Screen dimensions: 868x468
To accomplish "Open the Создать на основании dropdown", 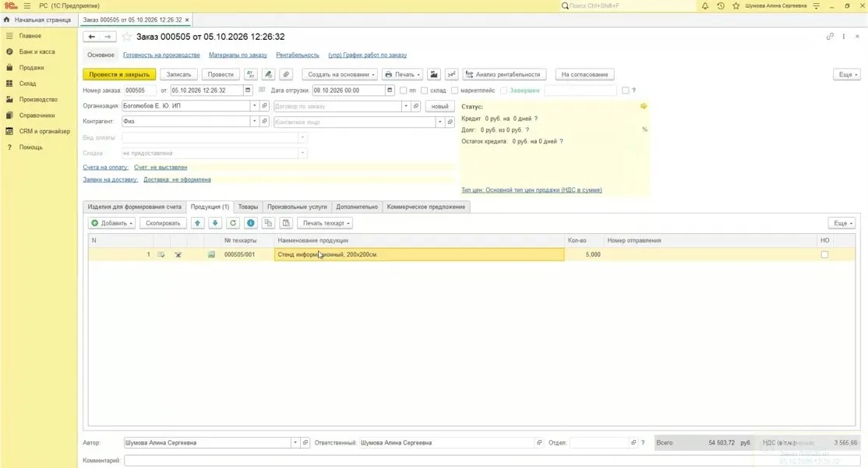I will pos(340,74).
